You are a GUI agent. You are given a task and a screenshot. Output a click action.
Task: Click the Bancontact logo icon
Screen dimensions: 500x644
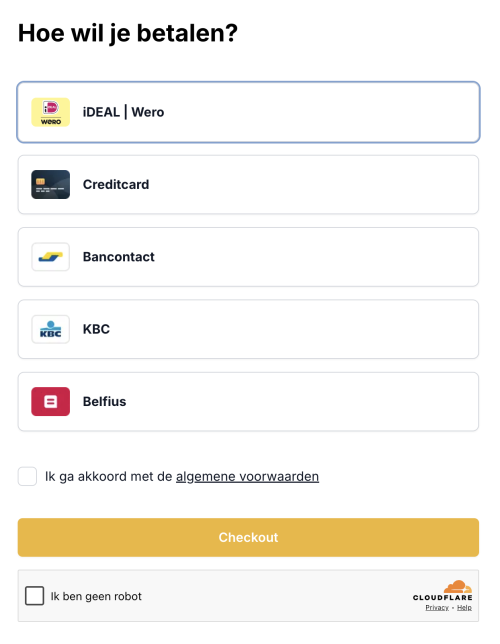[x=51, y=257]
